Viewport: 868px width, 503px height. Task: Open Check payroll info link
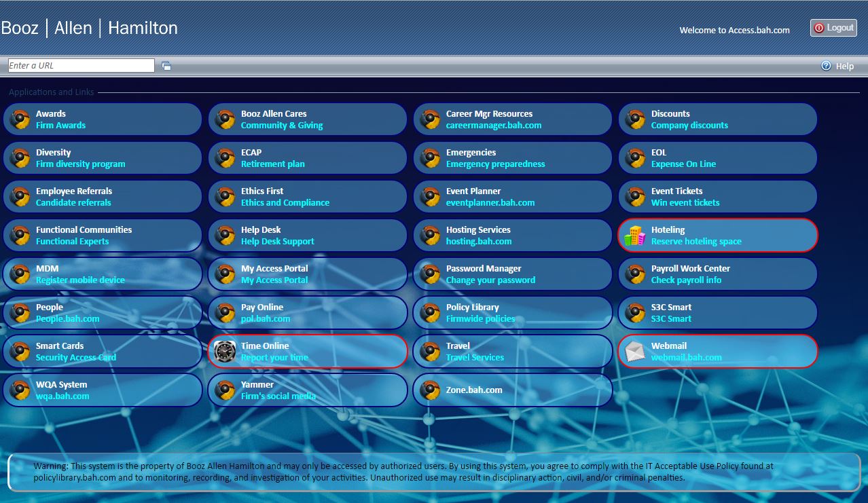pyautogui.click(x=686, y=280)
